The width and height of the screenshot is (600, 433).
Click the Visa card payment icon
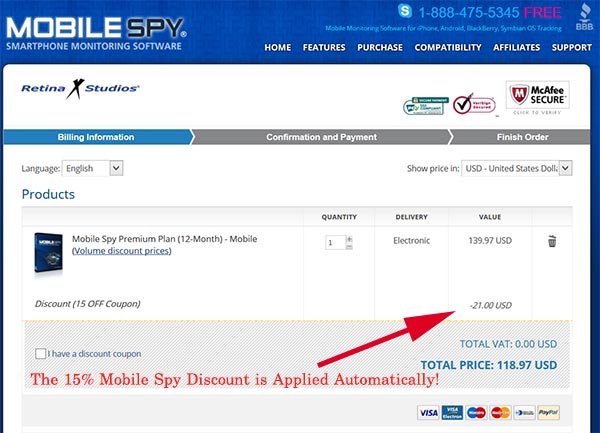click(428, 413)
